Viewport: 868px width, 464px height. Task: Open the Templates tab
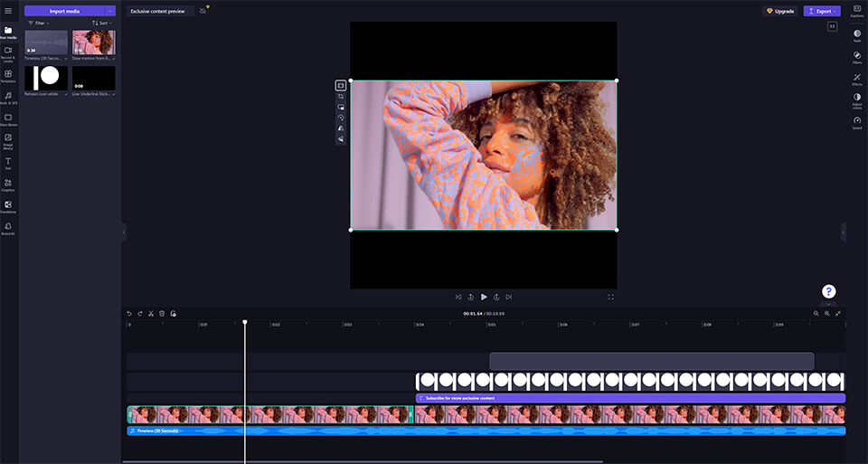[8, 76]
